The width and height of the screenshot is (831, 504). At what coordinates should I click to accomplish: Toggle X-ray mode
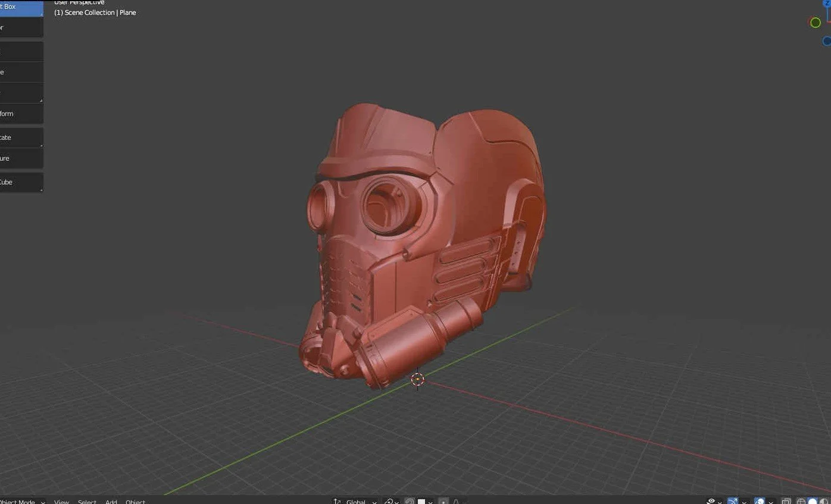(x=786, y=501)
